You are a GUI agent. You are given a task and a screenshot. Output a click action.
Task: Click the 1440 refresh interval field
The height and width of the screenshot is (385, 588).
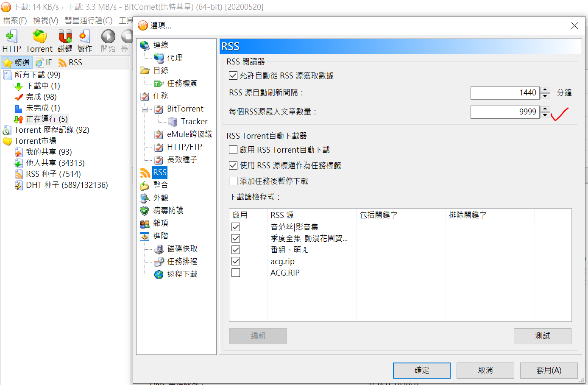pyautogui.click(x=505, y=93)
